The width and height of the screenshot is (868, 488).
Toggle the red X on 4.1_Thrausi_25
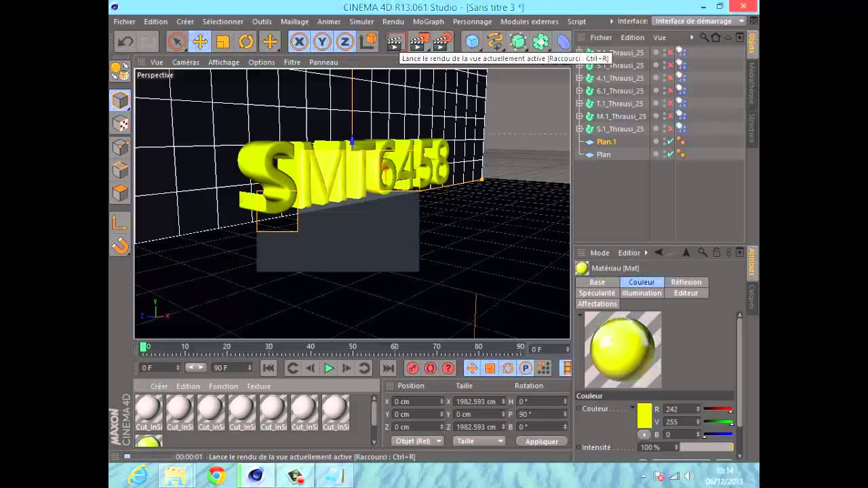coord(671,78)
